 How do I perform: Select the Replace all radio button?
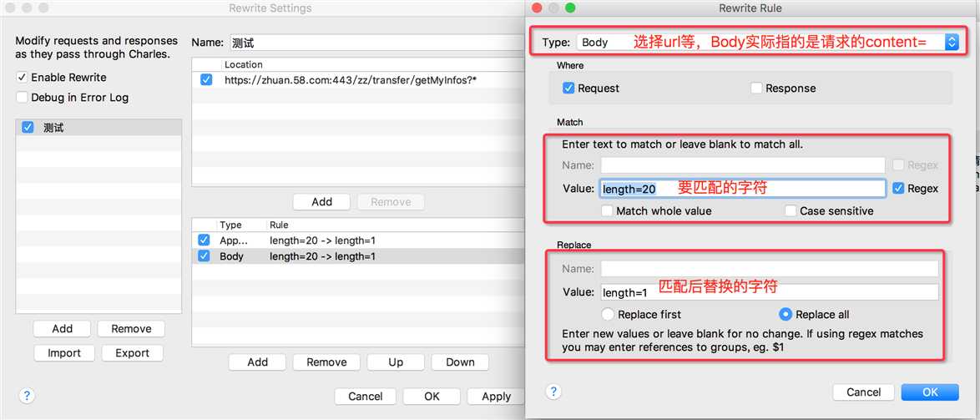tap(785, 315)
